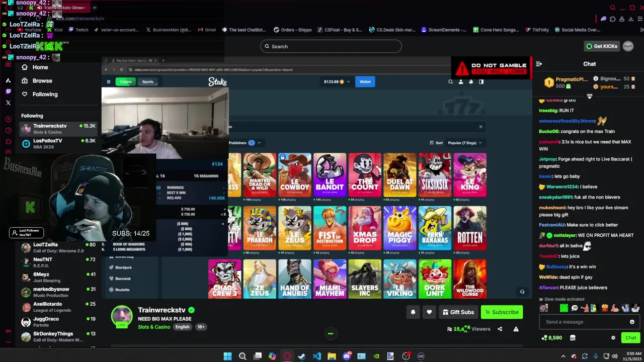Click the Gift Subs button
644x362 pixels.
[x=458, y=312]
